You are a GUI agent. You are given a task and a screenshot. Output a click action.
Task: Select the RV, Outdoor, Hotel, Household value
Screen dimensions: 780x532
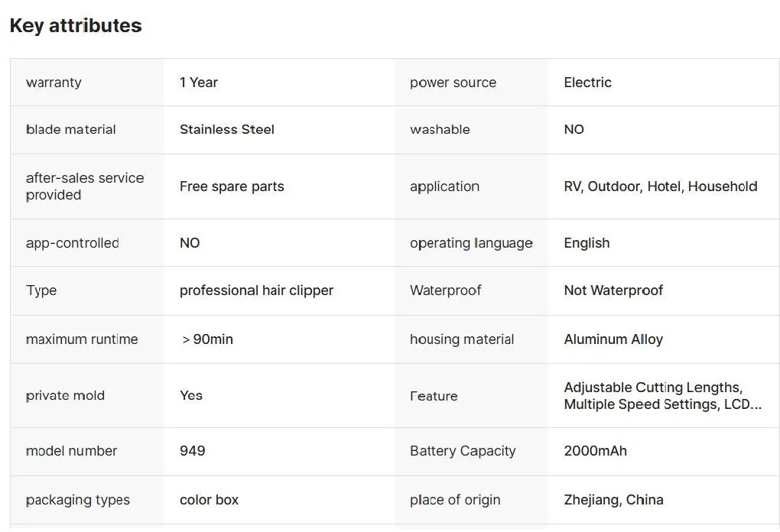coord(660,187)
